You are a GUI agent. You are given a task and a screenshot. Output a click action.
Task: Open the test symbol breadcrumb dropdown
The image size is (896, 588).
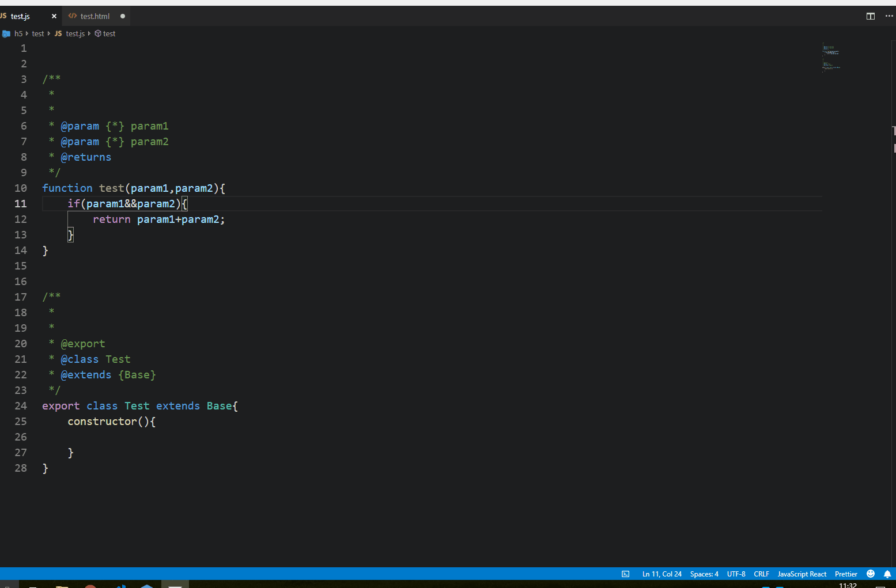pos(109,34)
